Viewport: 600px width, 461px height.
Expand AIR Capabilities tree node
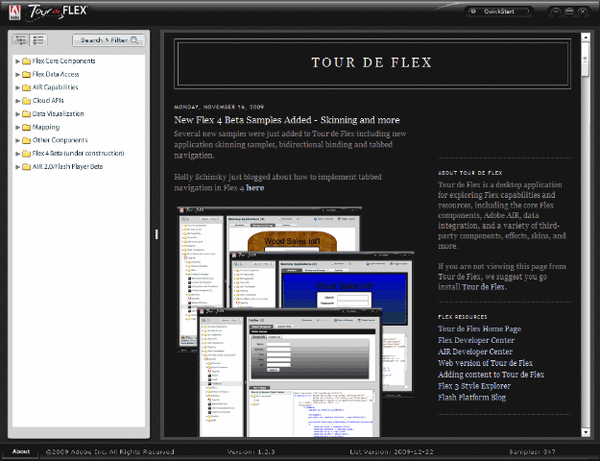click(x=18, y=88)
